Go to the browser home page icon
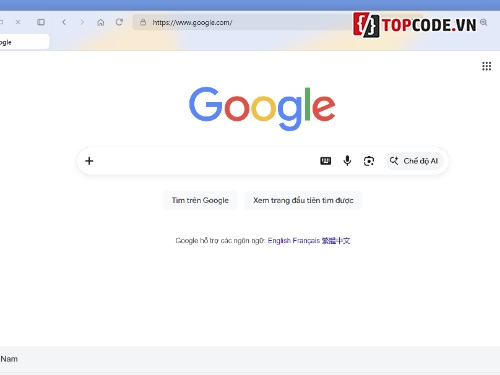Image resolution: width=500 pixels, height=375 pixels. coord(101,22)
